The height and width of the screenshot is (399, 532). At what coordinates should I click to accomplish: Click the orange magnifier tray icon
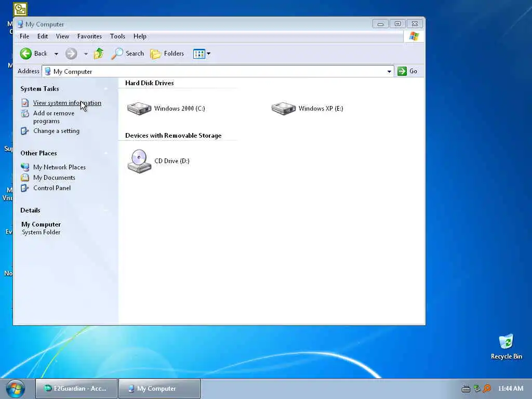[x=487, y=389]
